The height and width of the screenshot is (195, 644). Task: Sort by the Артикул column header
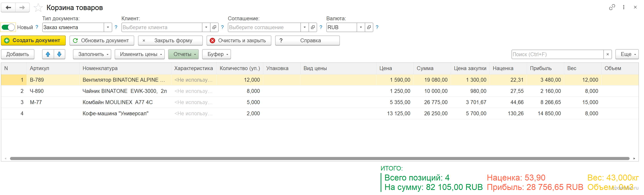point(53,69)
